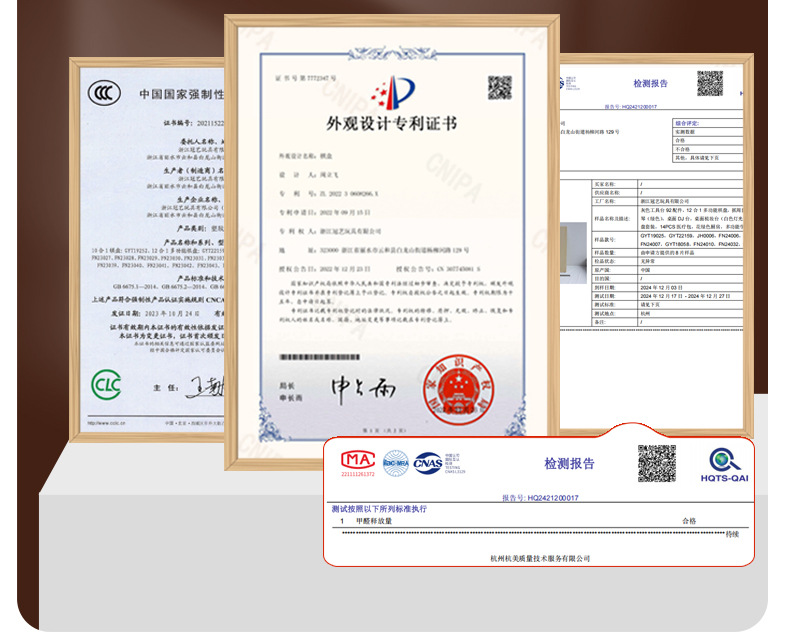Image resolution: width=790 pixels, height=643 pixels.
Task: Click the 专利权人 line on the patent
Action: point(330,231)
